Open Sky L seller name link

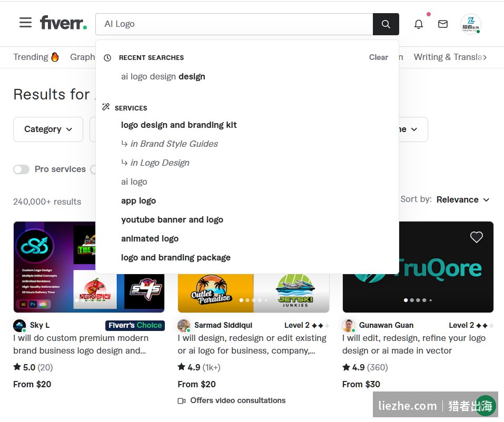coord(39,325)
